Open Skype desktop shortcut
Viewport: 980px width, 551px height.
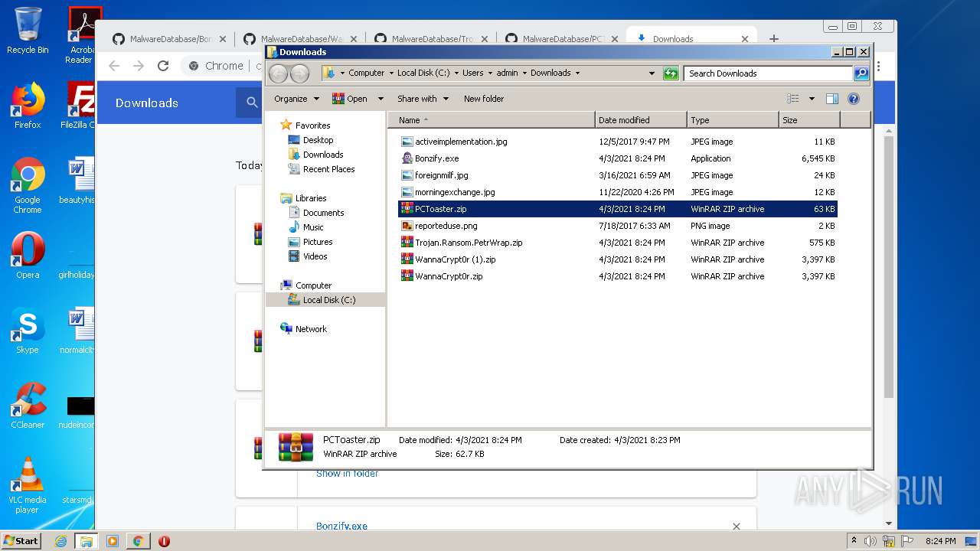[x=28, y=331]
